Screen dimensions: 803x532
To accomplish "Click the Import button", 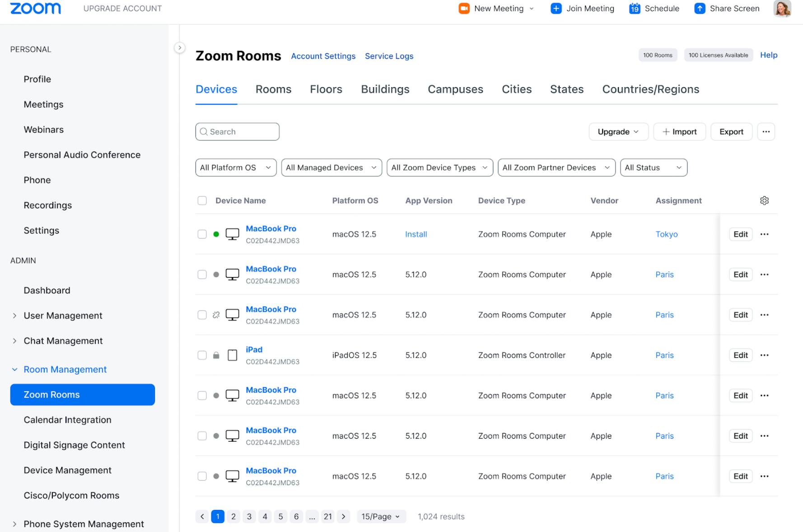I will click(679, 132).
